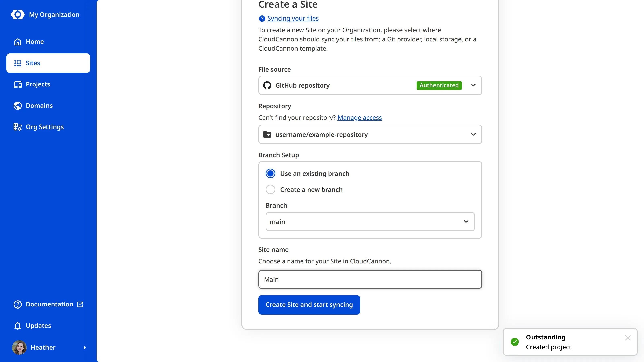Open the Branch dropdown chevron
Screen dimensions: 644x362
click(466, 222)
